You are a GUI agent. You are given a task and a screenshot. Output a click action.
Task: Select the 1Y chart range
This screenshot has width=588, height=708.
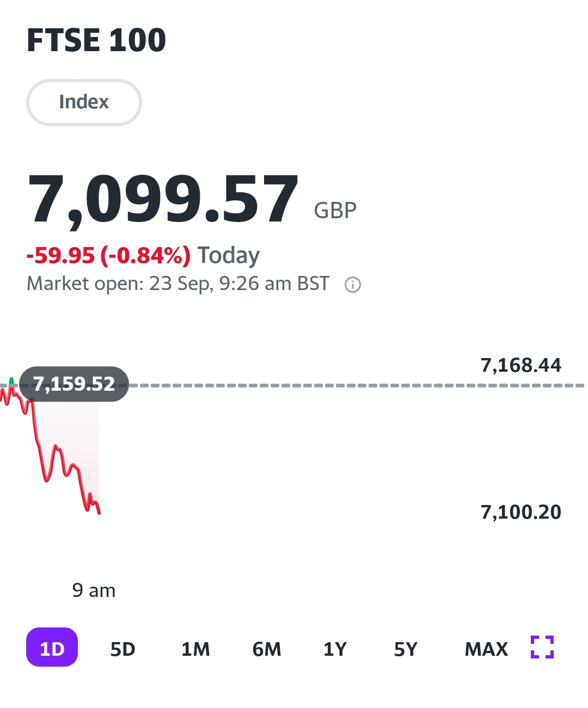pos(335,649)
